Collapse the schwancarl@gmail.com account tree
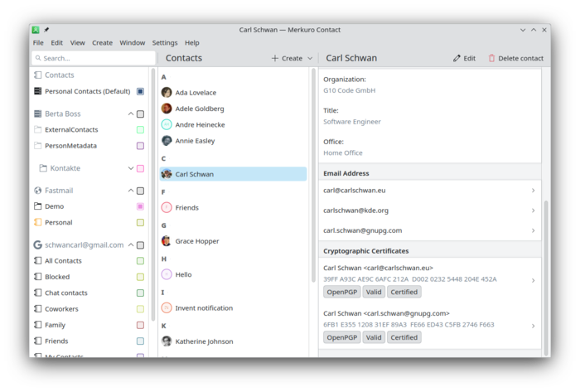The width and height of the screenshot is (580, 392). pos(131,244)
